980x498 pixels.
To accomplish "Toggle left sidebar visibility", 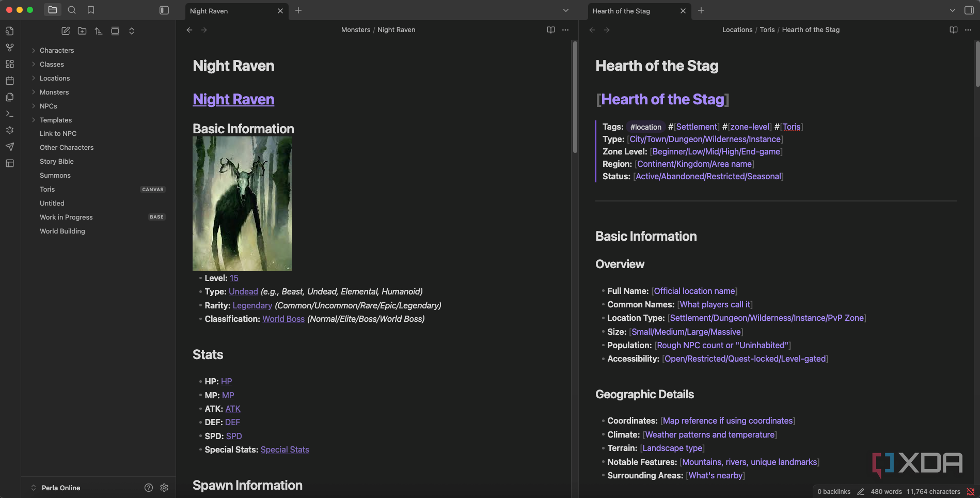I will click(164, 10).
